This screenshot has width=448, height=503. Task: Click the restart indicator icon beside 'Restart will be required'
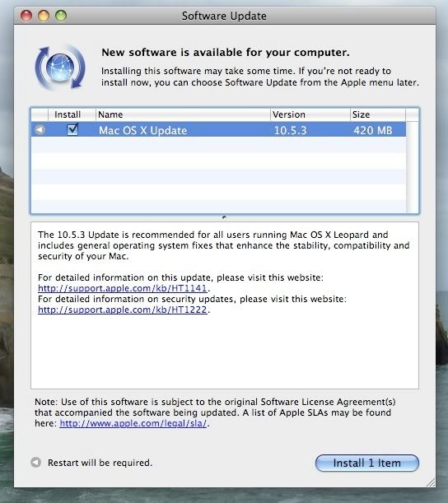click(35, 463)
